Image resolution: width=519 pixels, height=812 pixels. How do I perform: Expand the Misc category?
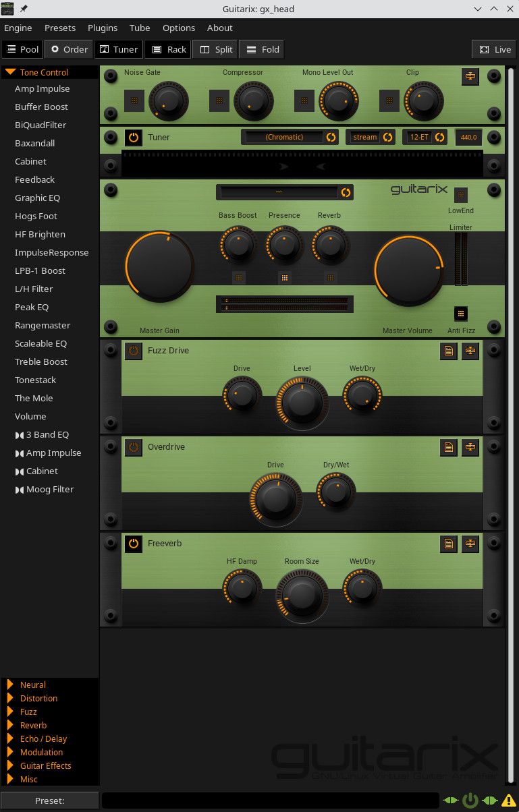pos(49,779)
